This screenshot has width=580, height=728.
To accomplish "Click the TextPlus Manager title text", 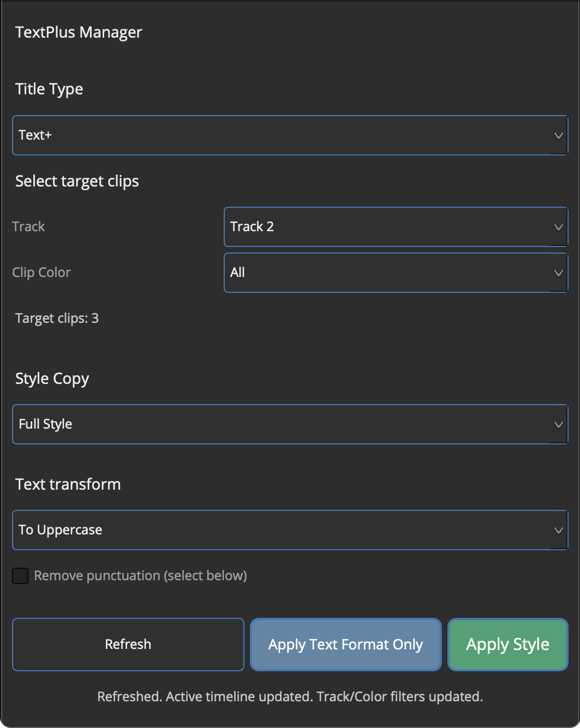I will (x=79, y=32).
